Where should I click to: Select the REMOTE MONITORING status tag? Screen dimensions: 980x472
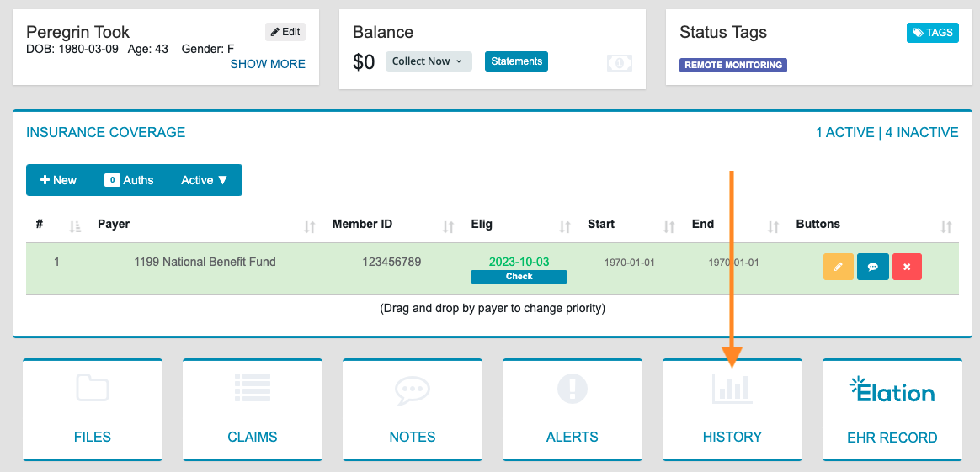(x=733, y=65)
